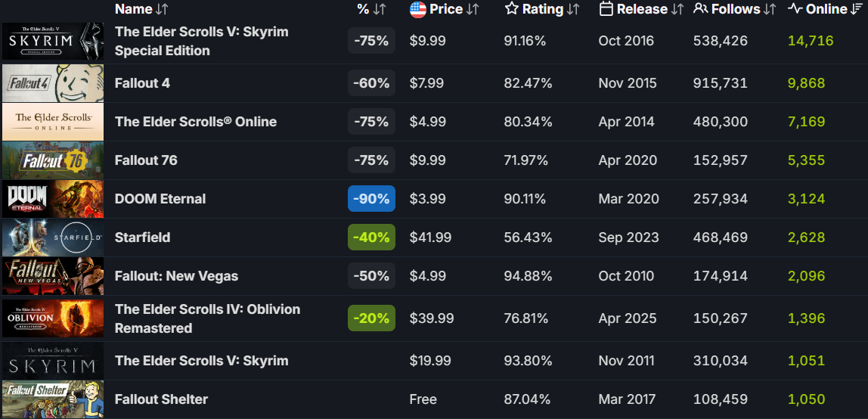This screenshot has width=868, height=419.
Task: Select the Starfield game title
Action: pyautogui.click(x=142, y=237)
